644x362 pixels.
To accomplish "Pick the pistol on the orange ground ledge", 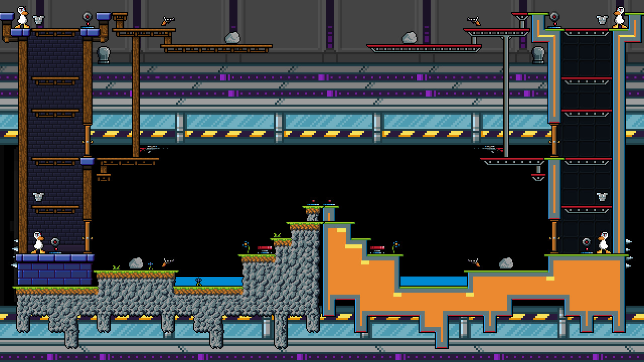I will click(473, 262).
